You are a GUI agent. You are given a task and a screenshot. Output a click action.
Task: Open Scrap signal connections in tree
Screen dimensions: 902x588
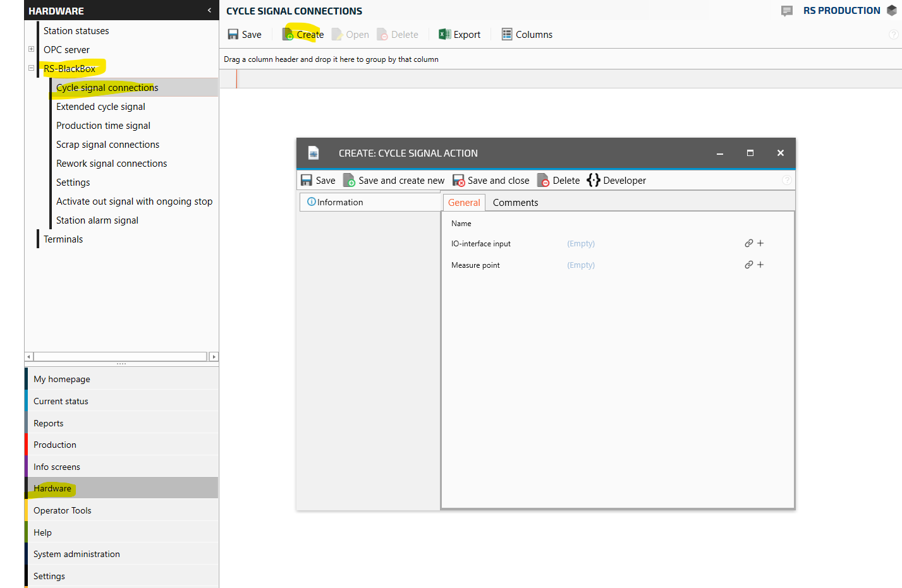[107, 145]
